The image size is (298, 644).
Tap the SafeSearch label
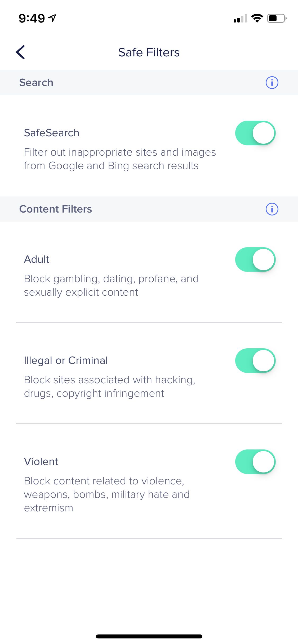pos(51,133)
